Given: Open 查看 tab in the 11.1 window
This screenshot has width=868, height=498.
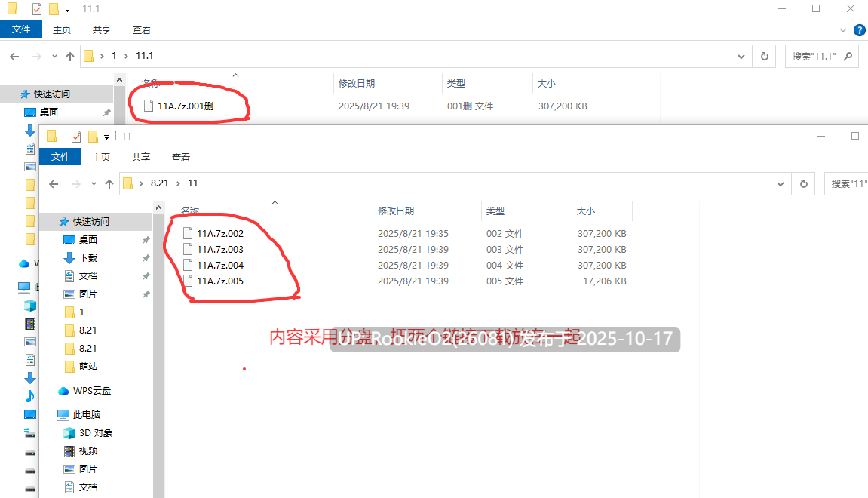Looking at the screenshot, I should point(142,30).
